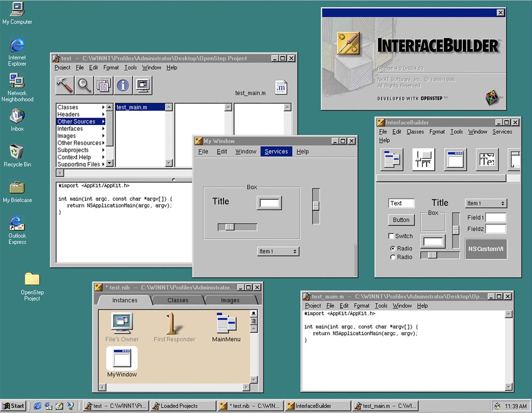
Task: Switch to the Classes tab in test.nib
Action: 178,300
